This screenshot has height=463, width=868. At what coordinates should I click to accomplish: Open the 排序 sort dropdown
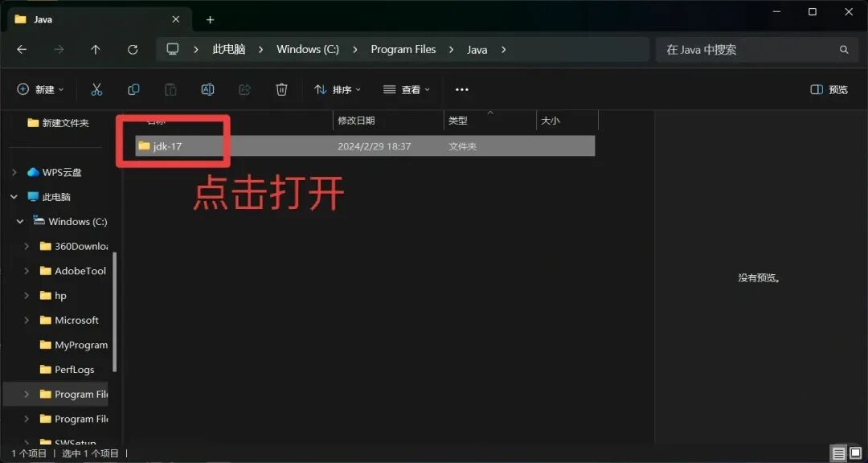tap(337, 90)
